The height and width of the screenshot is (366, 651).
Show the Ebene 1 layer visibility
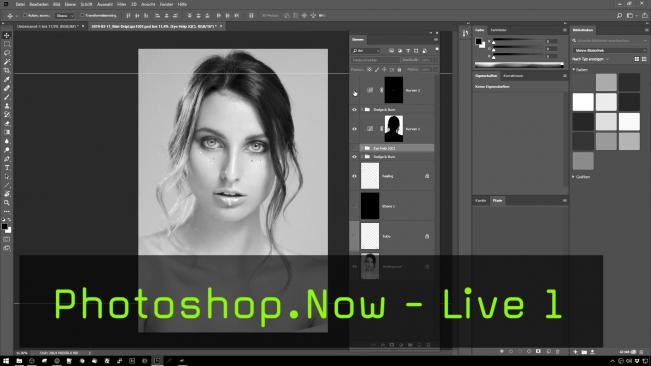coord(355,206)
